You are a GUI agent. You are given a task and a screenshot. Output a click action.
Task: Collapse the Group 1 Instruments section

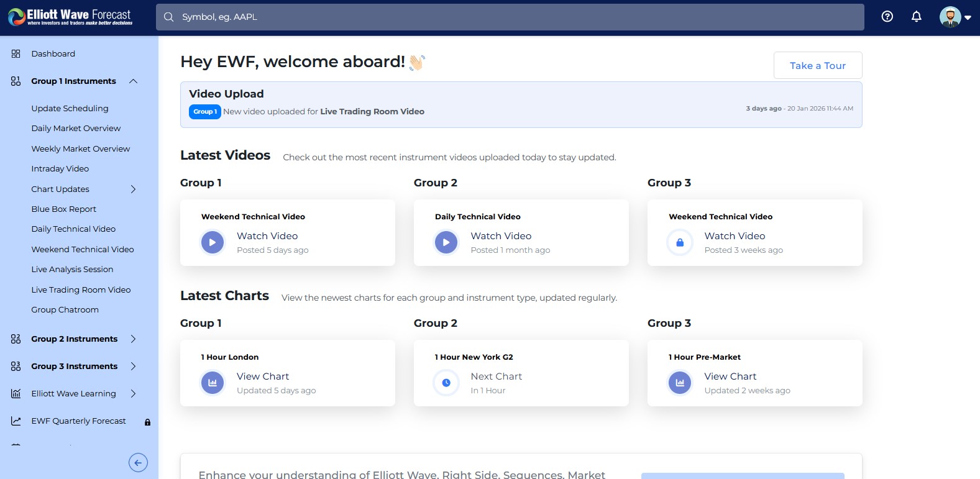133,81
